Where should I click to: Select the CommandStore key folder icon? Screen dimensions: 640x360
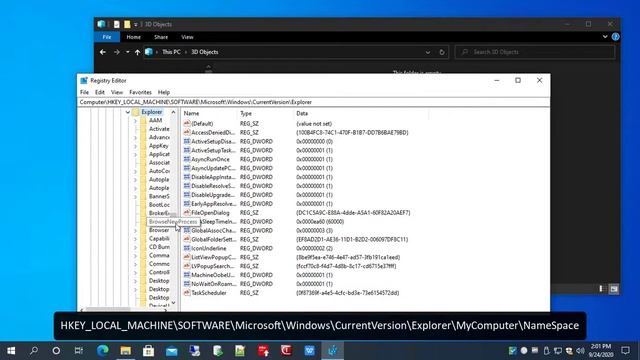click(x=143, y=256)
